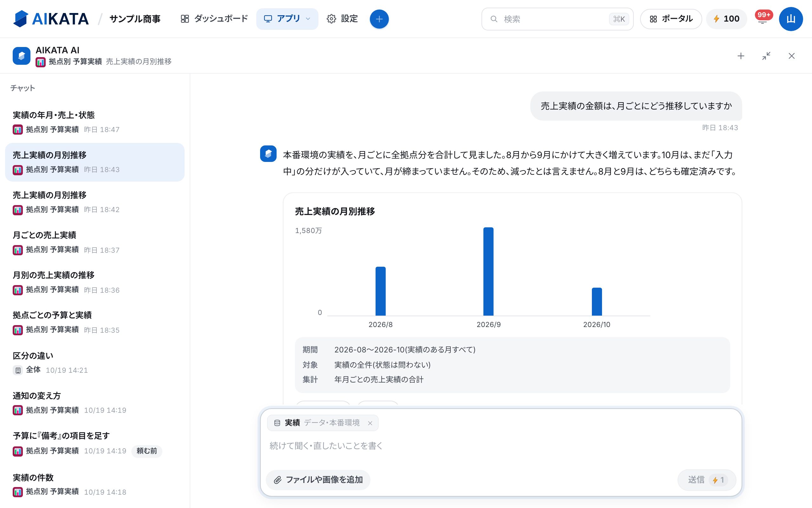Viewport: 812px width, 508px height.
Task: Click the 2026/9 bar in the chart
Action: click(488, 271)
